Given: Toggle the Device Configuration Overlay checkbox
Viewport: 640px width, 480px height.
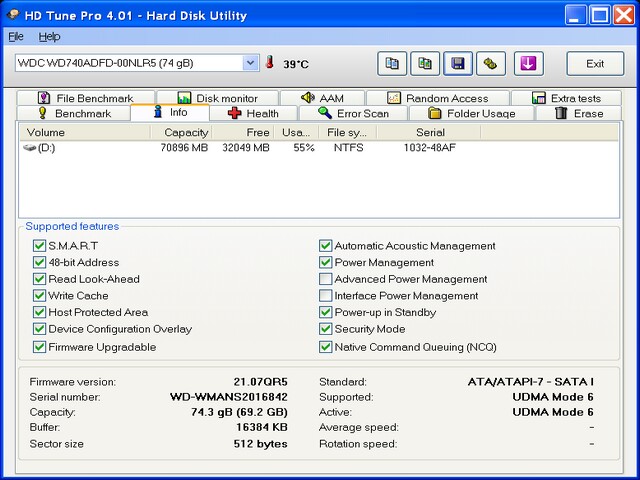Looking at the screenshot, I should [x=39, y=329].
